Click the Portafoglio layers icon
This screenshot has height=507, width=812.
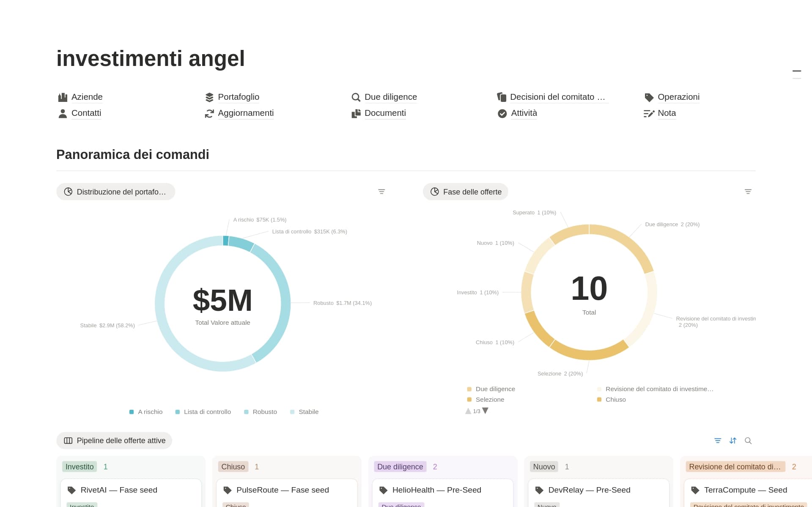[209, 97]
